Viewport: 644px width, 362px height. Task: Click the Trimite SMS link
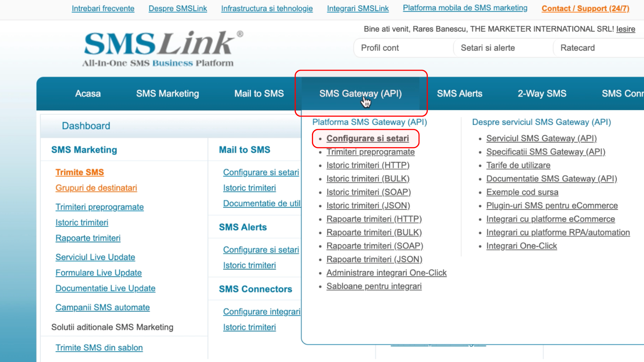click(x=80, y=172)
